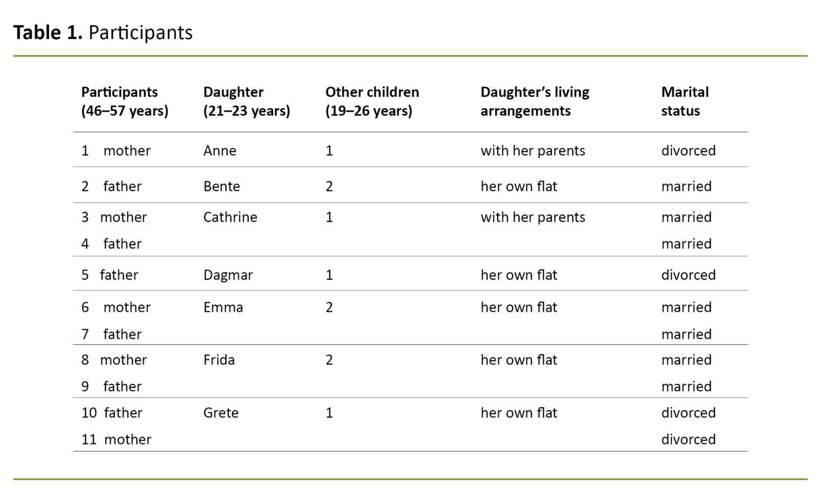Click 'with her parents' in Anne's row
Screen dimensions: 821x504
(533, 151)
